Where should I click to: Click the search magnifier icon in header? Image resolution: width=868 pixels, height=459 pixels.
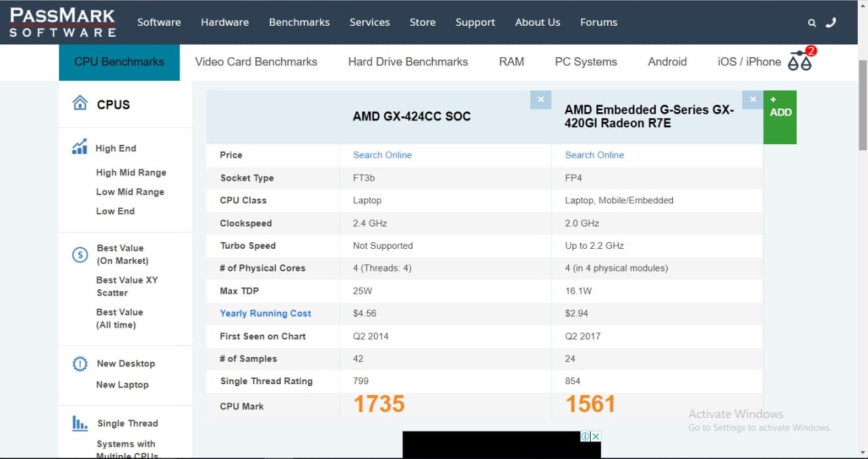pos(812,22)
